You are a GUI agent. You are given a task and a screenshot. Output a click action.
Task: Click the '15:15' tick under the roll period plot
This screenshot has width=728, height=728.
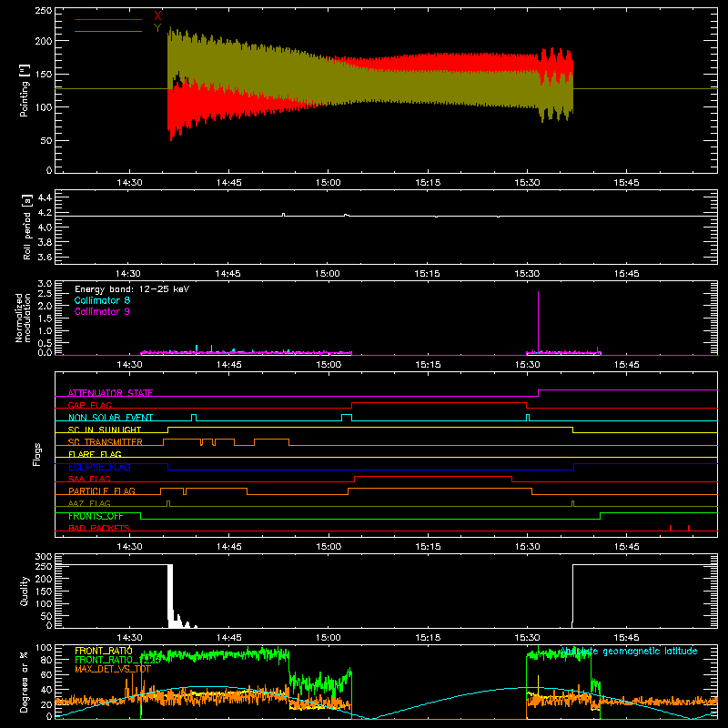click(427, 274)
